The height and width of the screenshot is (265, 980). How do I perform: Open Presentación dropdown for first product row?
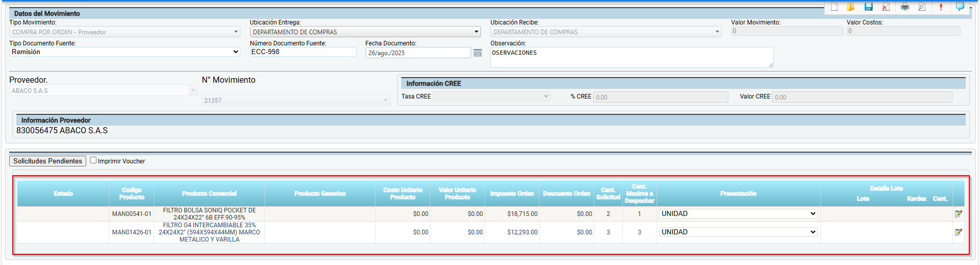tap(738, 214)
